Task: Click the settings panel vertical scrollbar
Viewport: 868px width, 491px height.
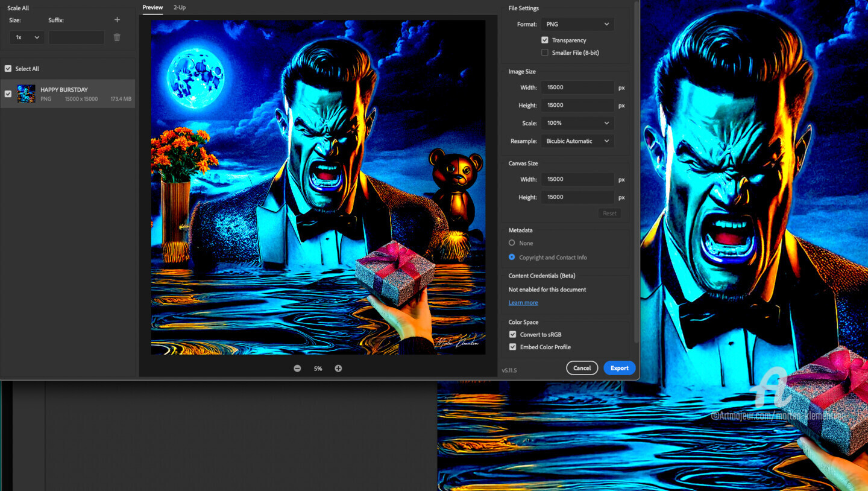Action: 636,172
